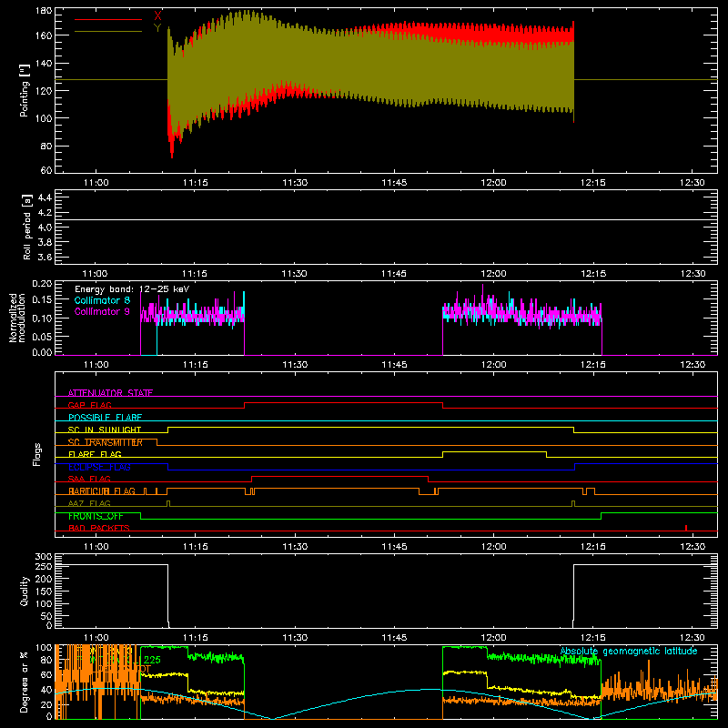Select the SC_IN_SUNLIGHT label
728x728 pixels.
105,430
